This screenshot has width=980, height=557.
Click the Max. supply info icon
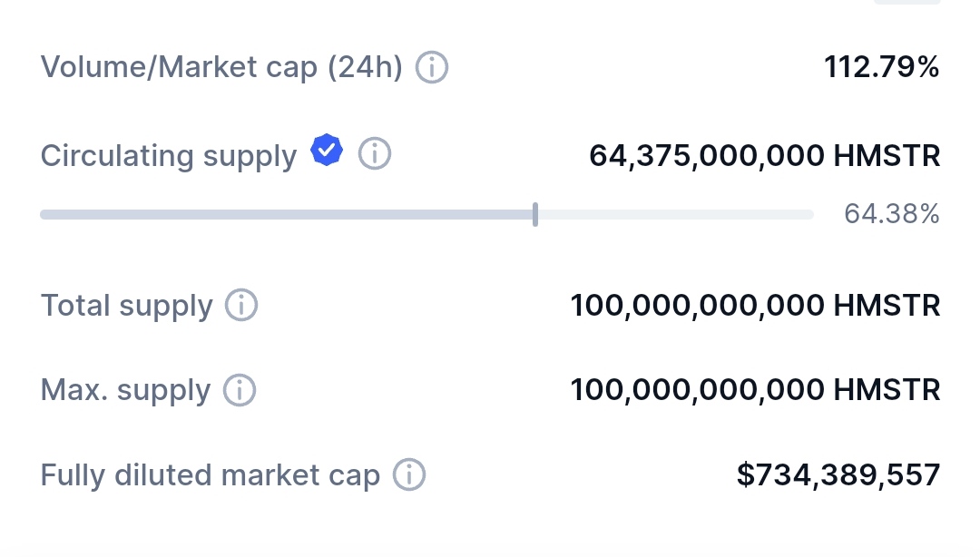[x=240, y=390]
